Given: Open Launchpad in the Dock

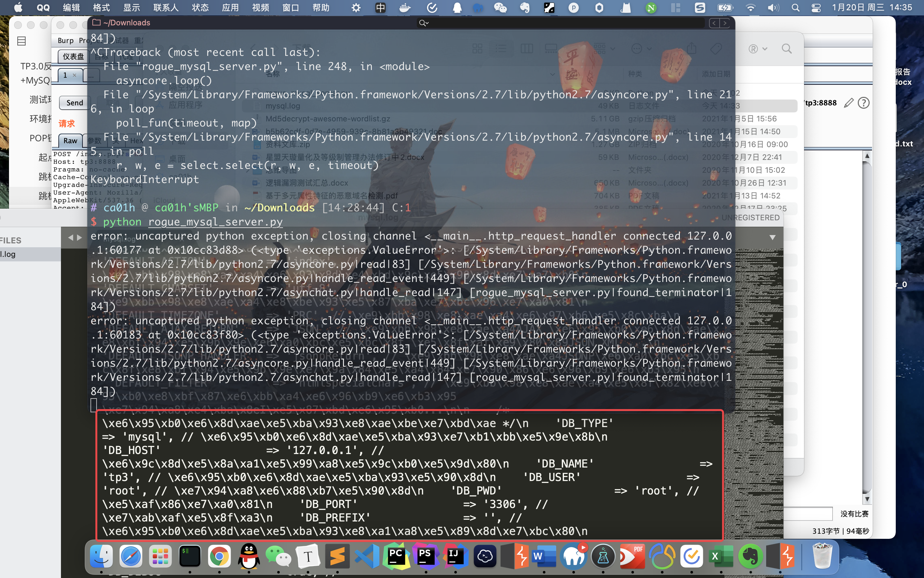Looking at the screenshot, I should click(160, 556).
